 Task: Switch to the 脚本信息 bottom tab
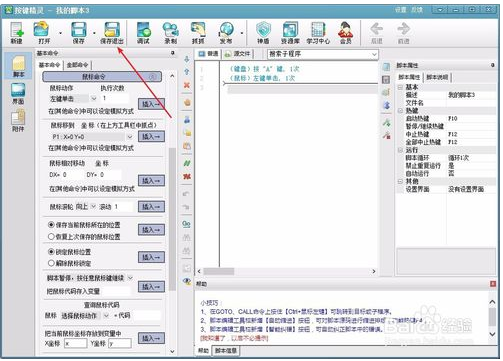[226, 350]
